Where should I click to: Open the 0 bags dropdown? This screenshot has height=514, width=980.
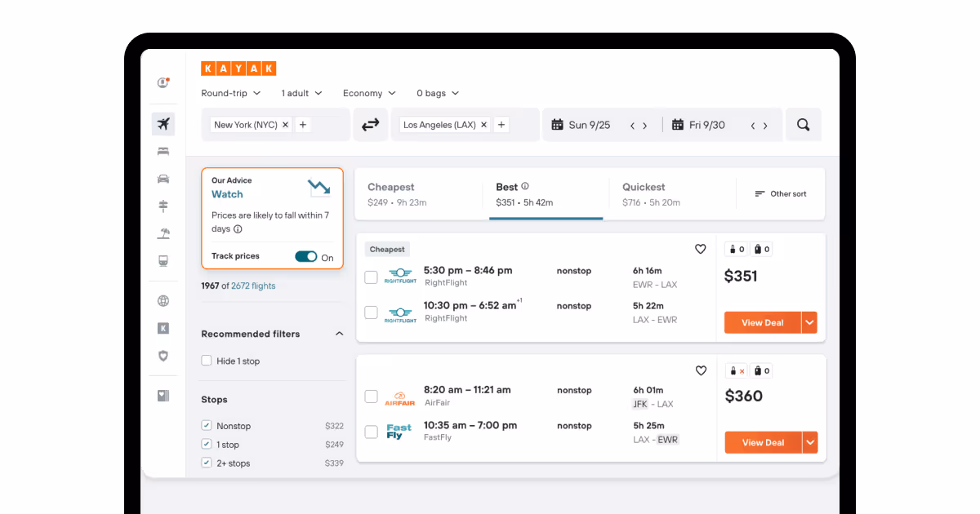click(438, 93)
